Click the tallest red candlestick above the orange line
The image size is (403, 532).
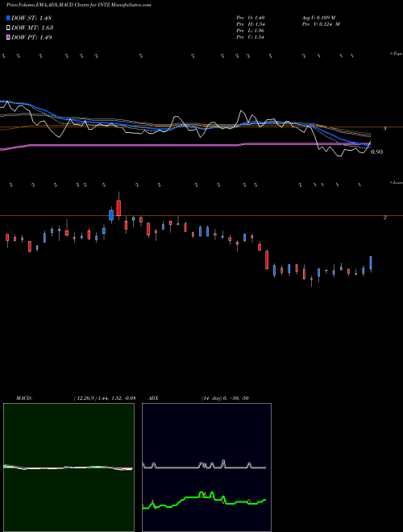click(x=118, y=208)
